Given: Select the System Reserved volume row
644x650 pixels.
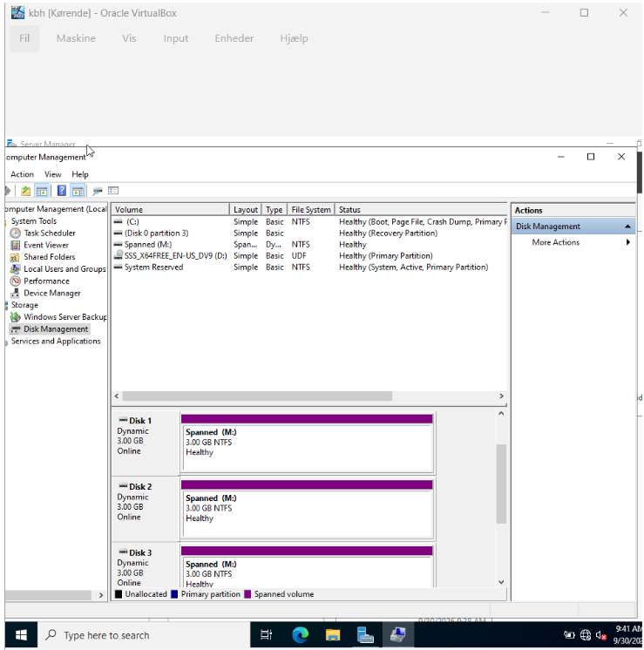Looking at the screenshot, I should point(309,267).
